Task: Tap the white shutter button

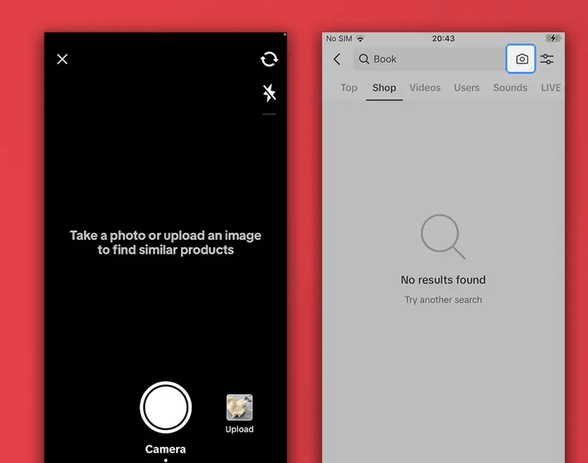Action: [166, 408]
